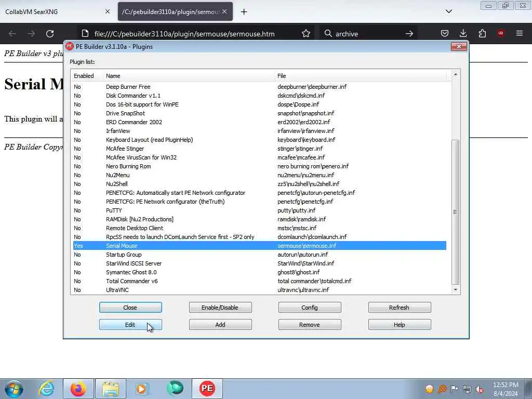Sort by the Enabled column header

coord(87,76)
